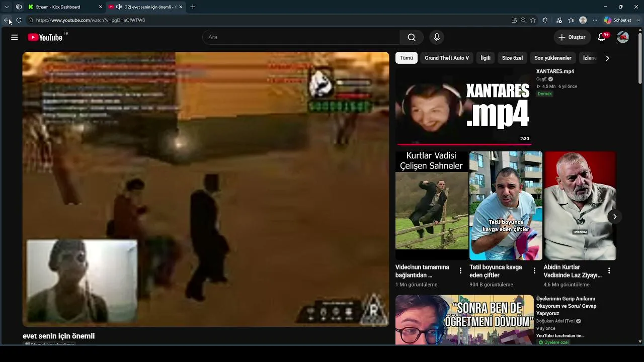Expand the dropdown arrow beside Sohbet et
Screen dimensions: 644x362
point(637,20)
